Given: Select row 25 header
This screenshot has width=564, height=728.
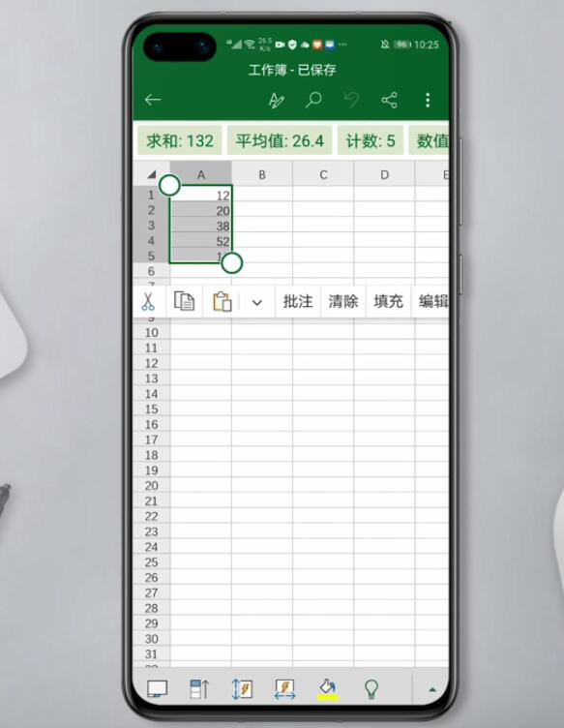Looking at the screenshot, I should (x=151, y=562).
